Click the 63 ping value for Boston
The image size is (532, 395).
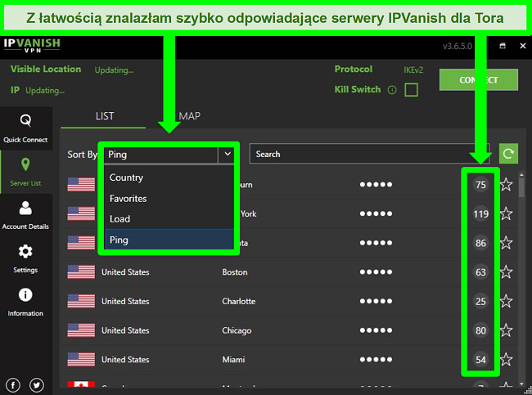coord(480,272)
